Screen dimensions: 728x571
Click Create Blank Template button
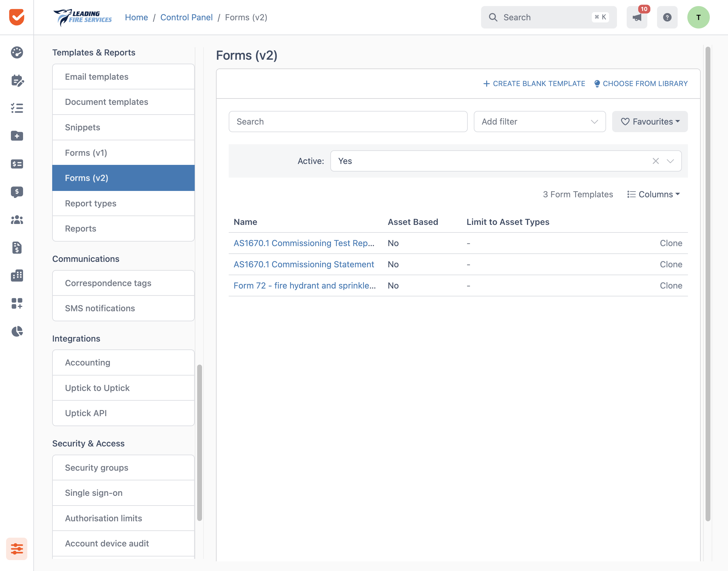534,84
